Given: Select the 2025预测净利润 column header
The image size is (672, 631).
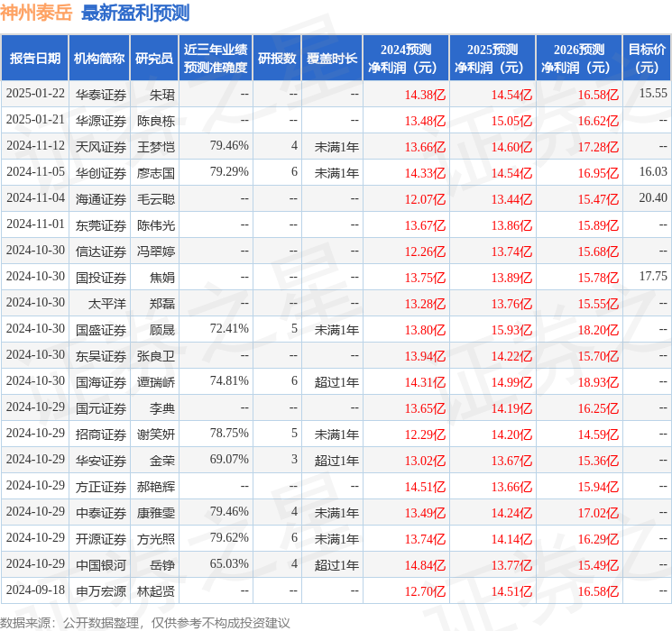Looking at the screenshot, I should tap(492, 59).
